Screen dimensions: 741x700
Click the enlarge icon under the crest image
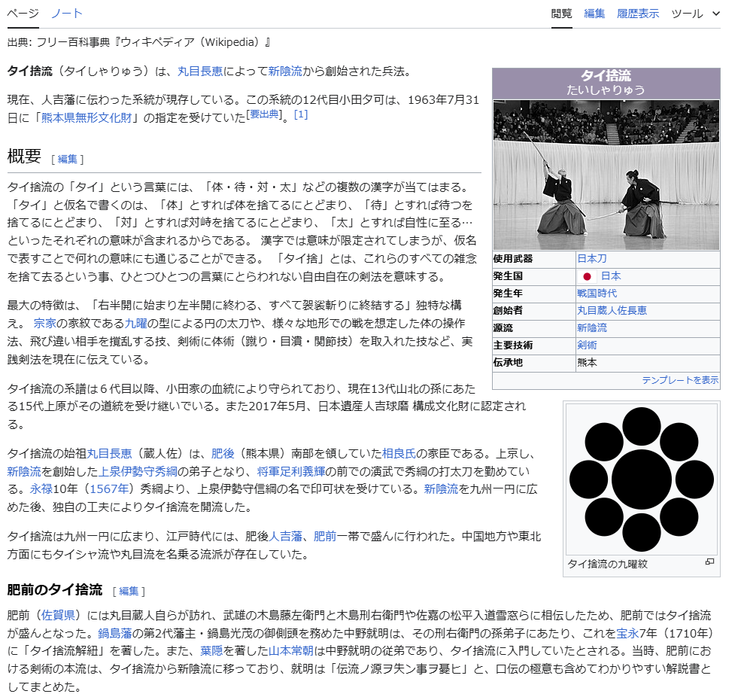coord(709,562)
